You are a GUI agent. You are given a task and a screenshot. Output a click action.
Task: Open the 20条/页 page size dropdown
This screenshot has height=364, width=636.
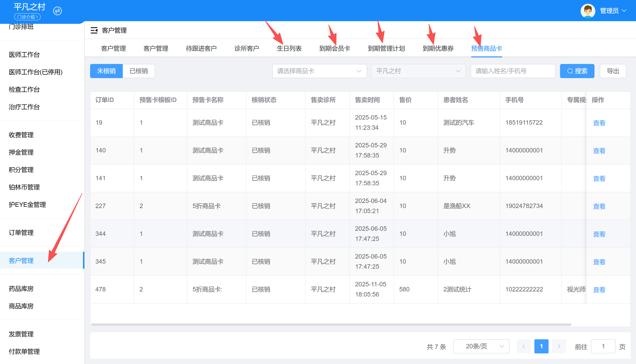[481, 346]
